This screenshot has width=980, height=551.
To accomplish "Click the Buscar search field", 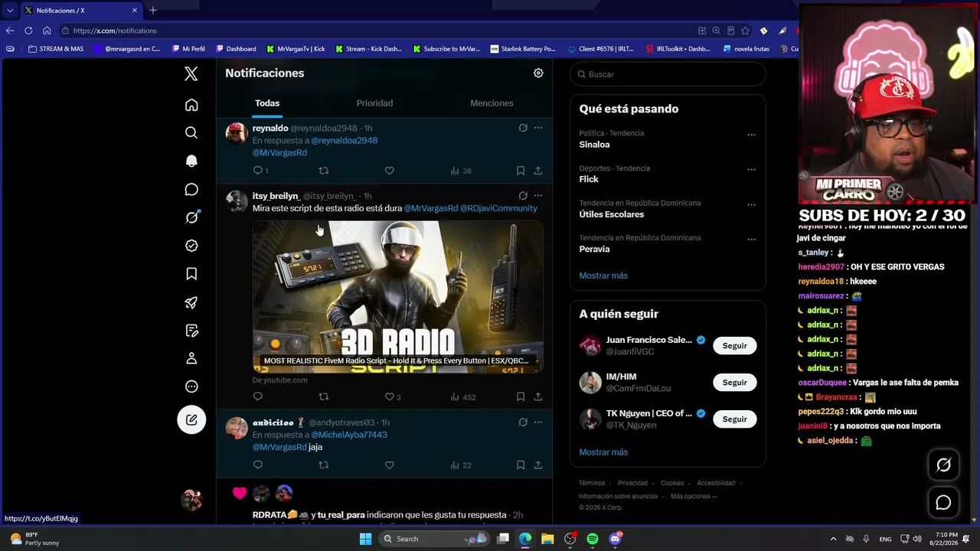I will [x=668, y=74].
